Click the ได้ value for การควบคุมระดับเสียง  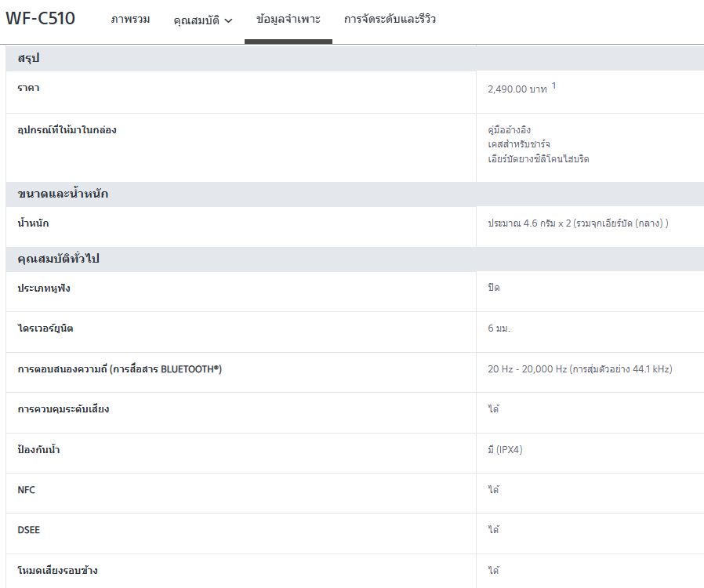493,408
